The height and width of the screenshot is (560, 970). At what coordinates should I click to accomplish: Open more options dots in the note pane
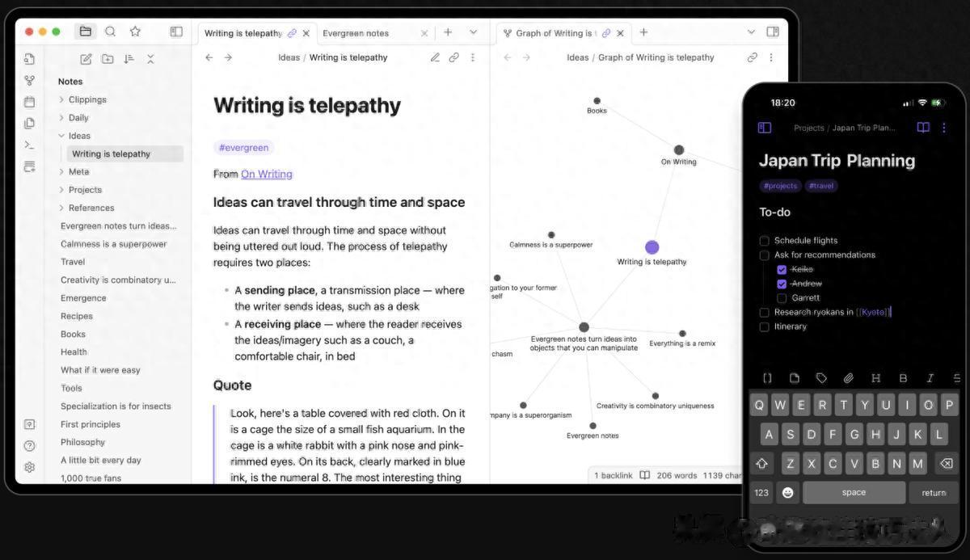click(x=473, y=57)
